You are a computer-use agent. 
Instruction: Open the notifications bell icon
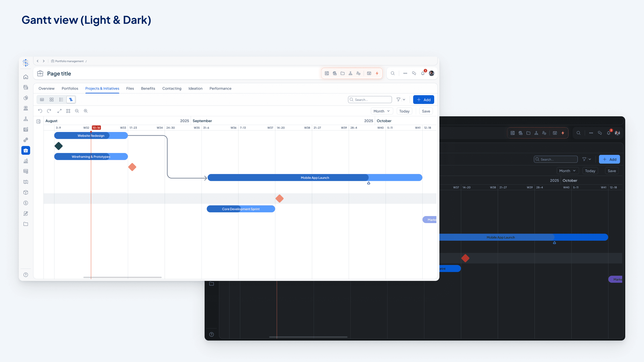423,73
